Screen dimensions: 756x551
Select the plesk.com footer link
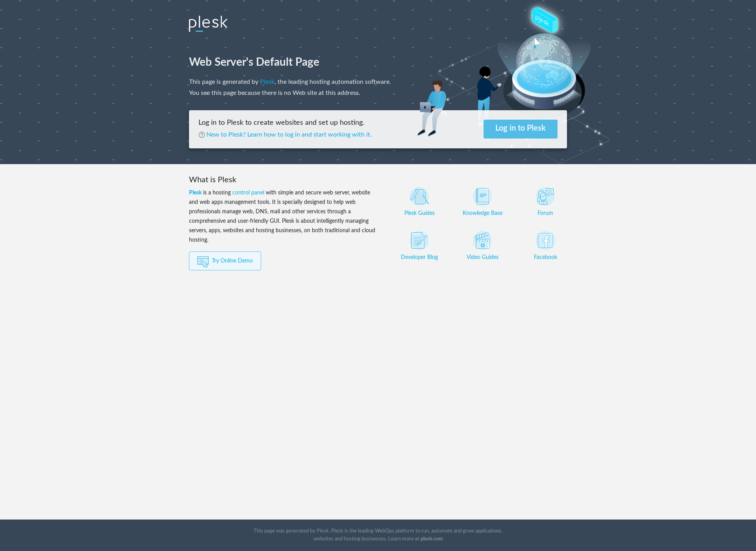(x=432, y=539)
